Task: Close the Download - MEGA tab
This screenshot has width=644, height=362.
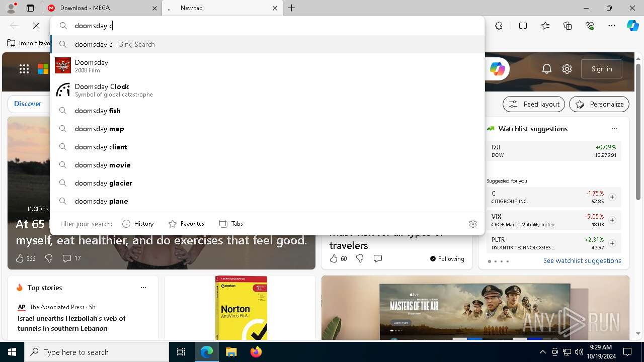Action: (x=154, y=8)
